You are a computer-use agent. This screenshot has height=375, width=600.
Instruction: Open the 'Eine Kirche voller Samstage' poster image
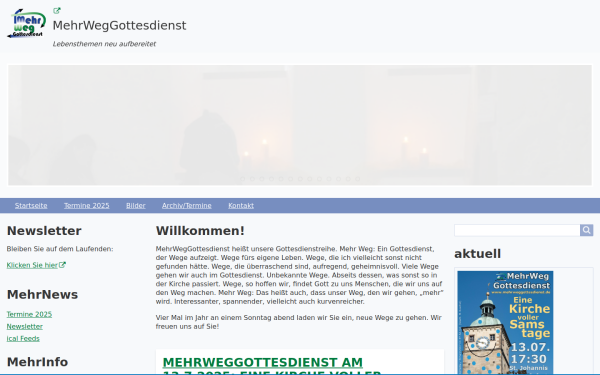[x=505, y=323]
